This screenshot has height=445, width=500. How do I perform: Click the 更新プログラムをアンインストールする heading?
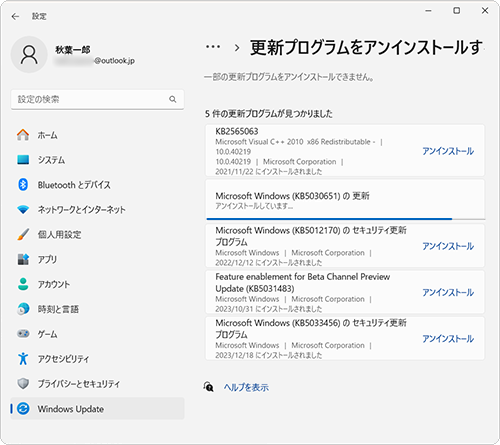click(x=366, y=47)
